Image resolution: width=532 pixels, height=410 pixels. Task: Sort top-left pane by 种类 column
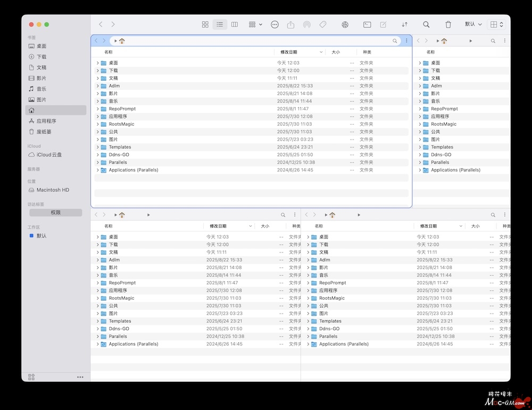[x=367, y=52]
